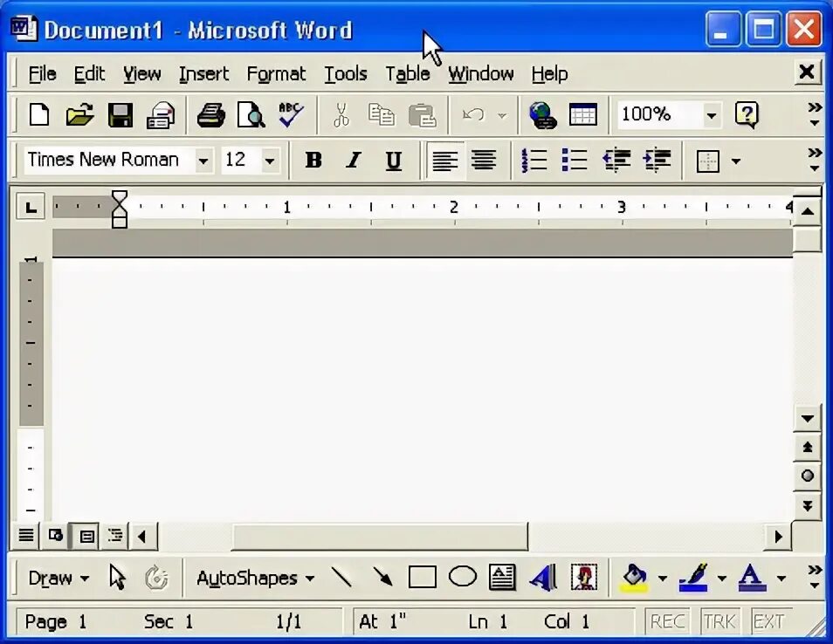Expand the Font Color dropdown arrow
Screen dimensions: 833x644
tap(781, 579)
